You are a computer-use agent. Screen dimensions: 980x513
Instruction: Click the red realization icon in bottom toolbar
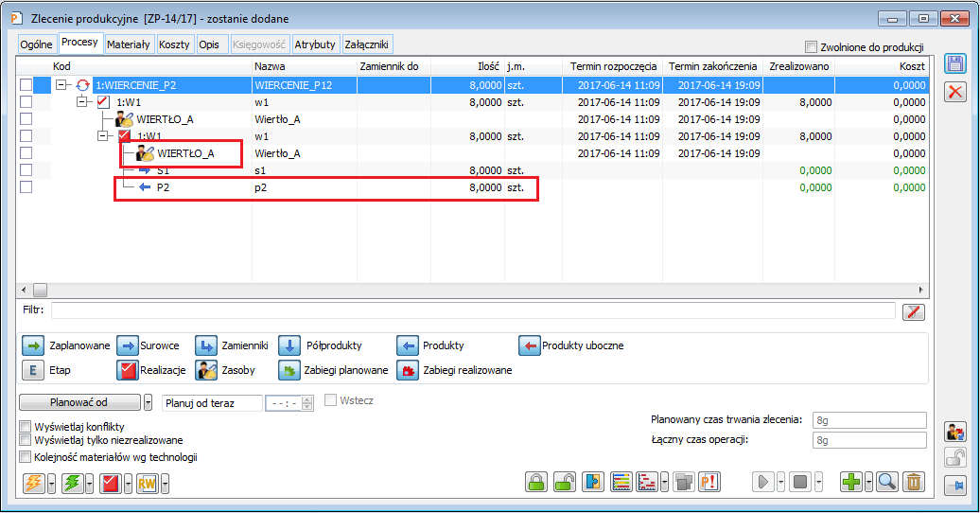(x=111, y=483)
